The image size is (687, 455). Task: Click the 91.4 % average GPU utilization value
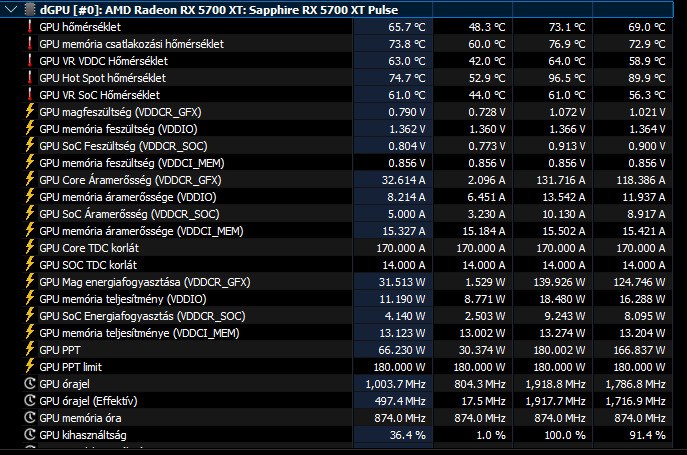(x=648, y=435)
